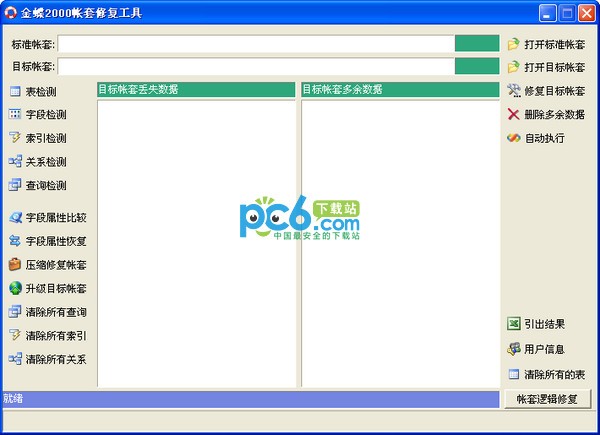Minimize the 金蝶2000帐套修复工具 window
The width and height of the screenshot is (600, 435).
[x=548, y=13]
